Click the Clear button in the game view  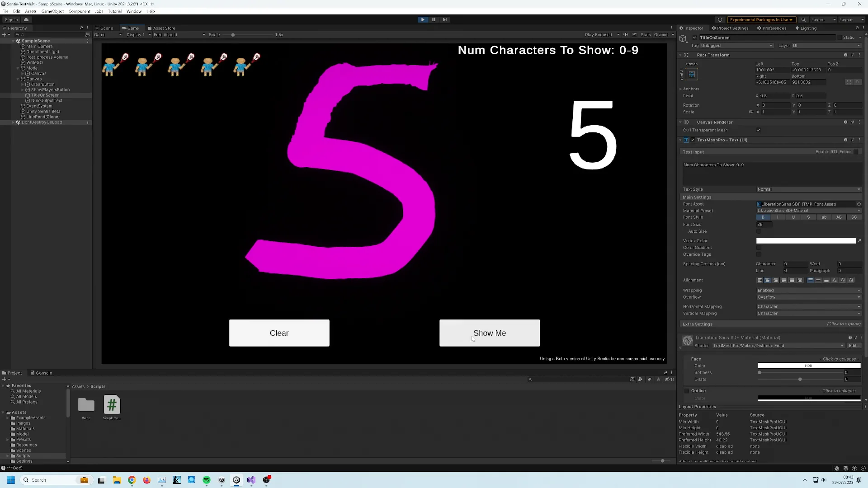pyautogui.click(x=279, y=333)
